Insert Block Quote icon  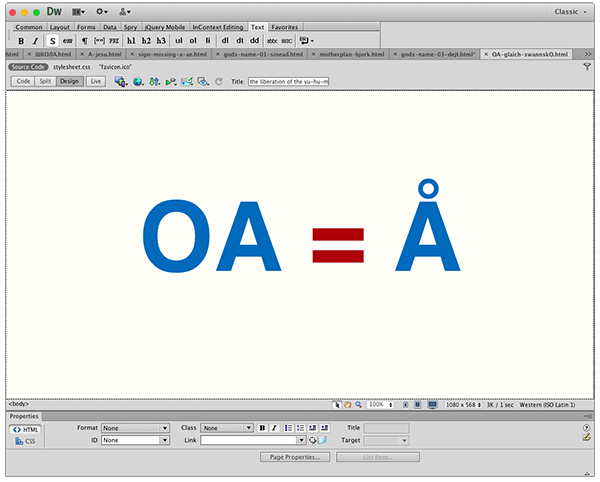coord(99,41)
